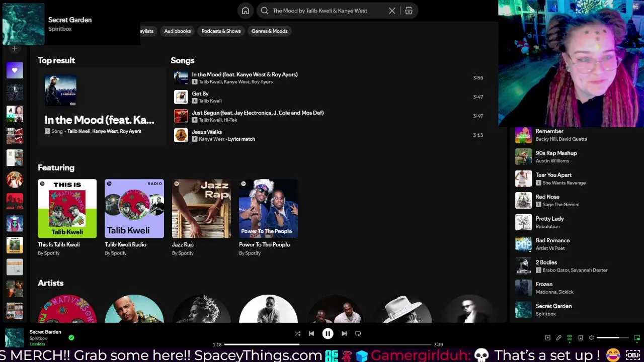
Task: Open Jazz Rap playlist card
Action: (201, 217)
